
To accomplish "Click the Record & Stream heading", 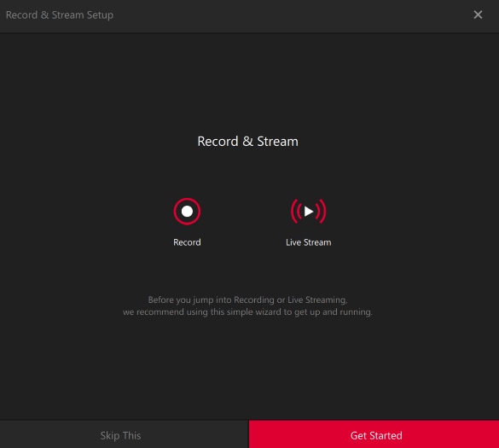I will pos(247,142).
